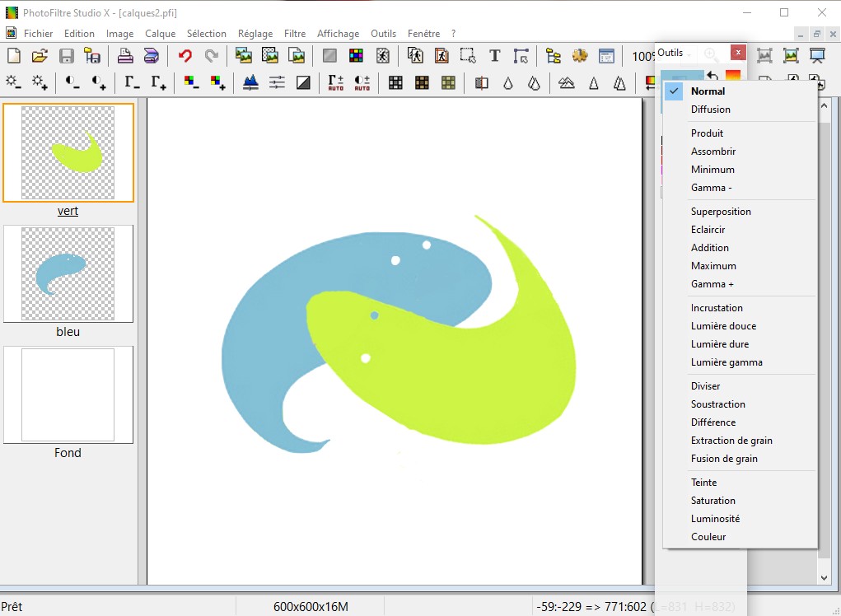
Task: Increase saturation with the color squares plus icon
Action: 217,82
